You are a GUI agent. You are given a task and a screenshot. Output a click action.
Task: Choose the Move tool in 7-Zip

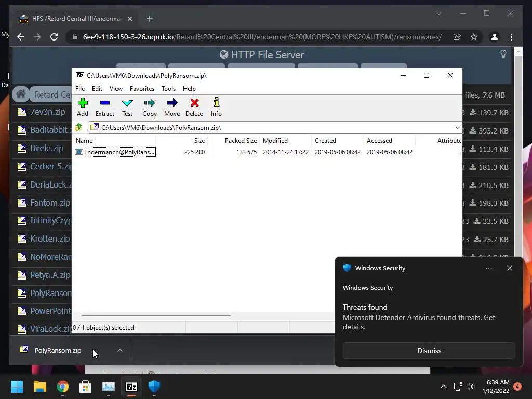coord(172,107)
